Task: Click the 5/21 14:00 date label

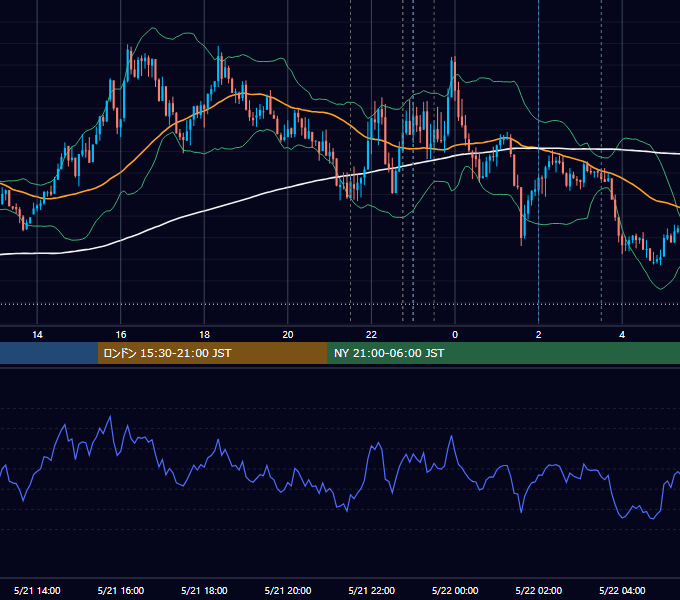Action: (x=37, y=590)
